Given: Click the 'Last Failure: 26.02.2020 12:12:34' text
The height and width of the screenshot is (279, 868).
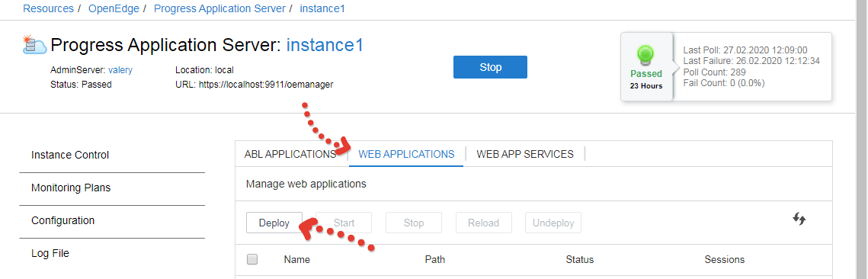Looking at the screenshot, I should 751,61.
